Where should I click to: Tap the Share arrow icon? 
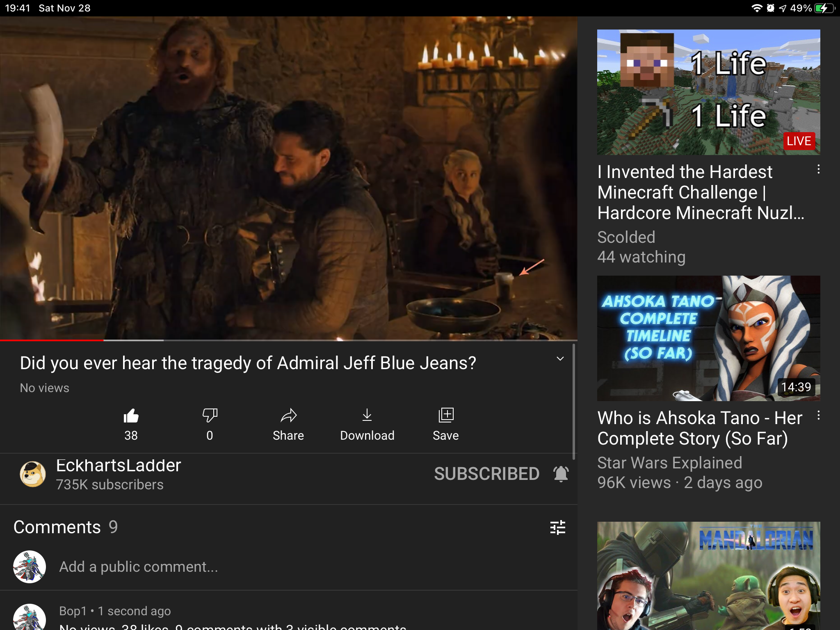point(288,416)
